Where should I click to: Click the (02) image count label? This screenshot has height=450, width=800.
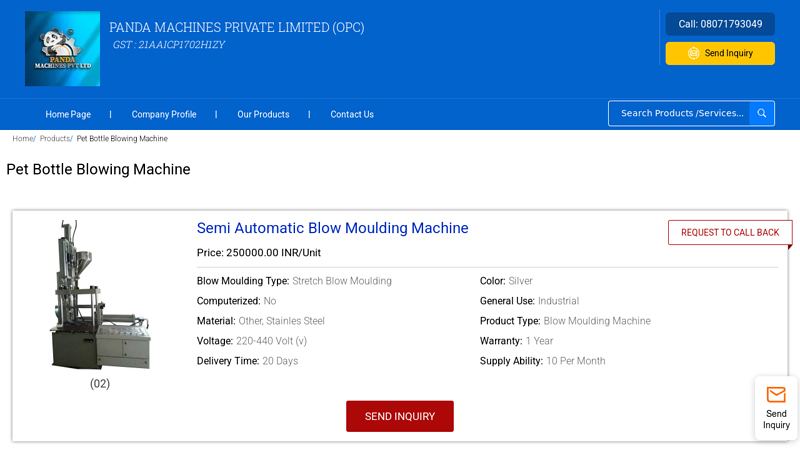point(100,384)
